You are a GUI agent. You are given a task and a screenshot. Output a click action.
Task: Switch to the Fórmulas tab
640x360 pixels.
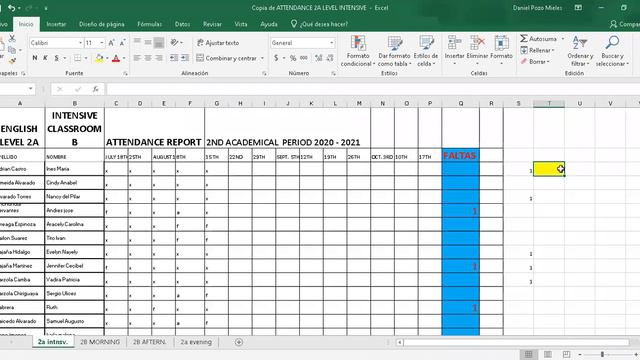tap(150, 24)
